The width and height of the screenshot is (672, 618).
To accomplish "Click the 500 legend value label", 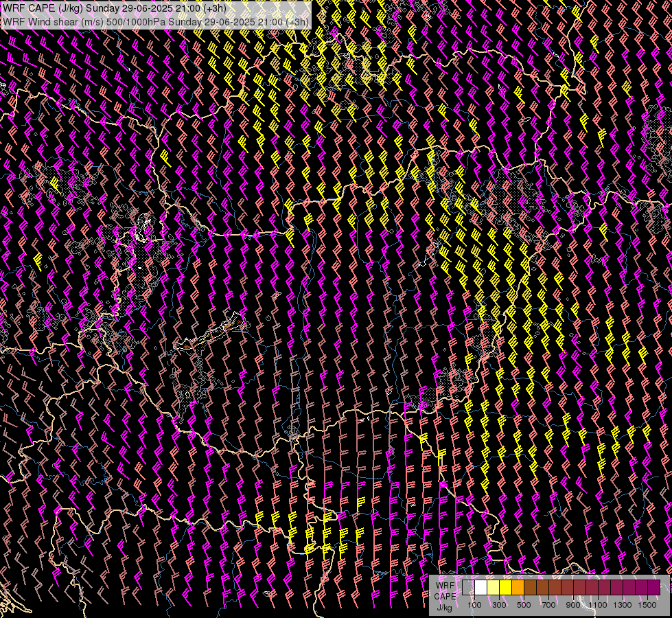I will pyautogui.click(x=524, y=605).
